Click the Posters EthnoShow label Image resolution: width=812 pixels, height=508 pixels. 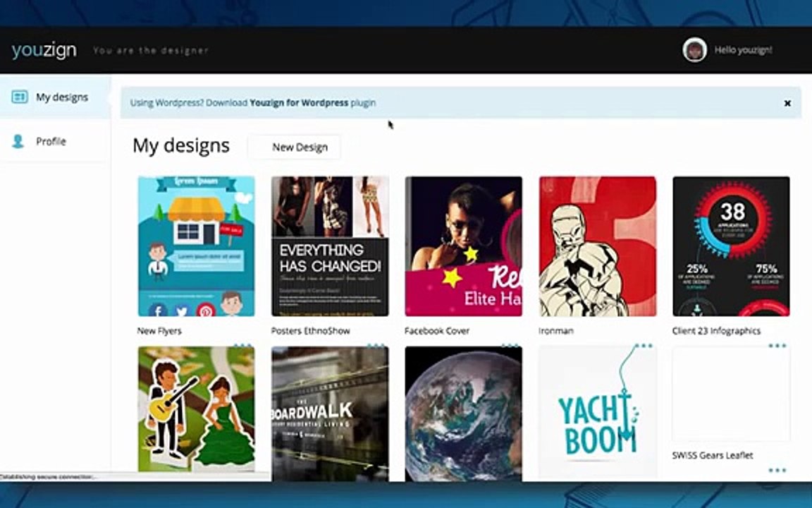click(311, 331)
